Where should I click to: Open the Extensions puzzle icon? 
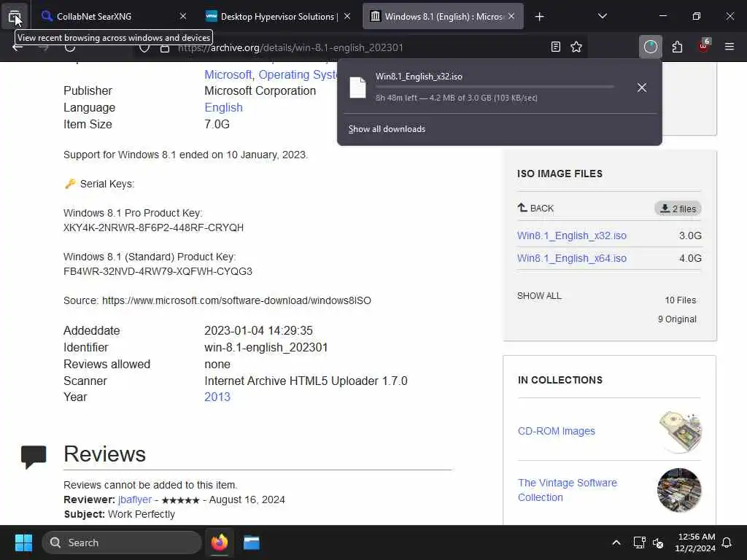[677, 47]
